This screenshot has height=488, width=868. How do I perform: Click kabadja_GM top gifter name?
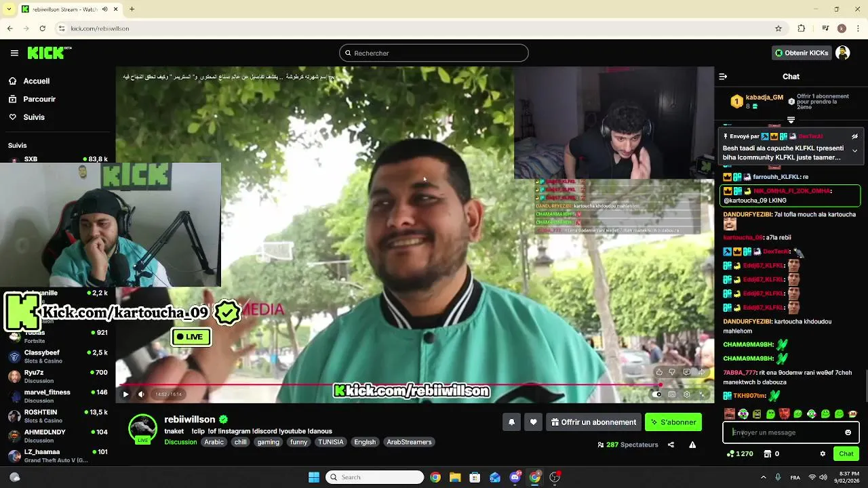[764, 97]
